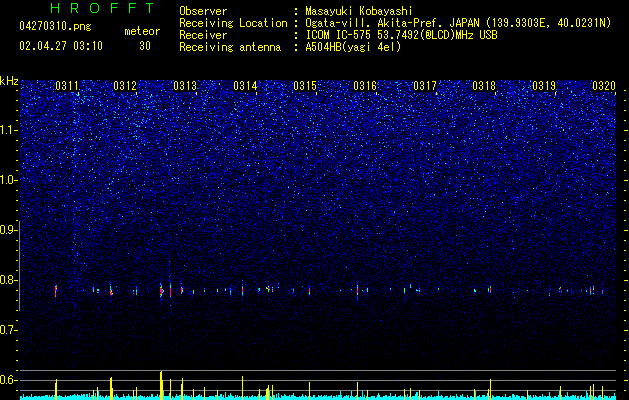Click the 0318 time marker
Screen dimensions: 629x400
[x=484, y=86]
